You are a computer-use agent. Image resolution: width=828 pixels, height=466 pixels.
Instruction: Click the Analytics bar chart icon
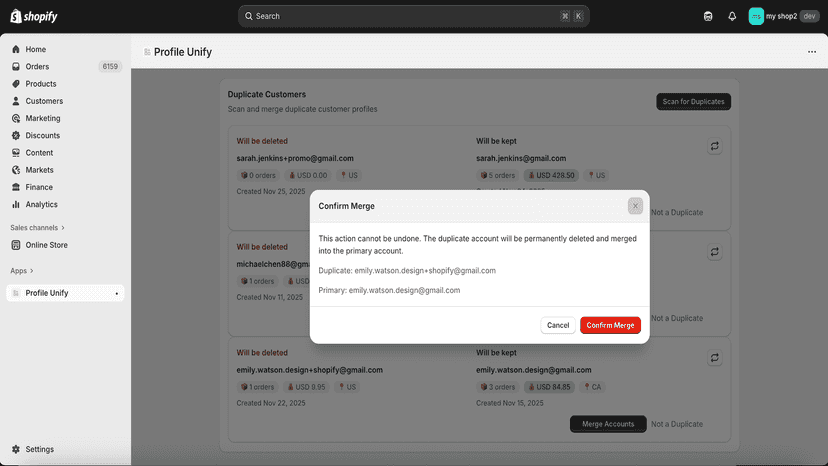[16, 204]
